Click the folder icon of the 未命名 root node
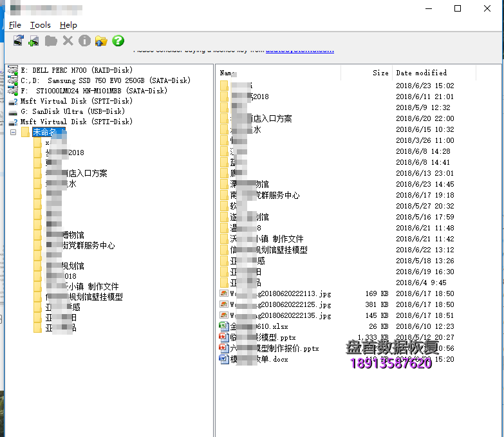Image resolution: width=504 pixels, height=437 pixels. (25, 132)
